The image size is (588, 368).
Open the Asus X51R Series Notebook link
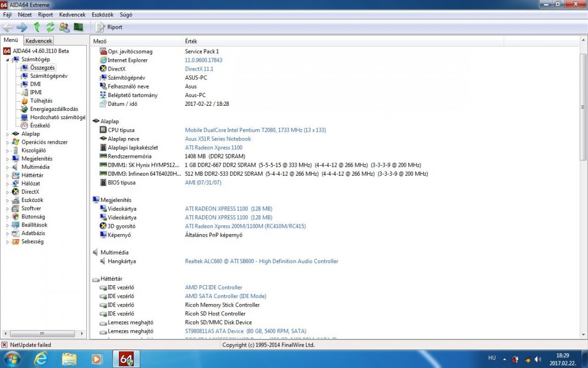218,139
